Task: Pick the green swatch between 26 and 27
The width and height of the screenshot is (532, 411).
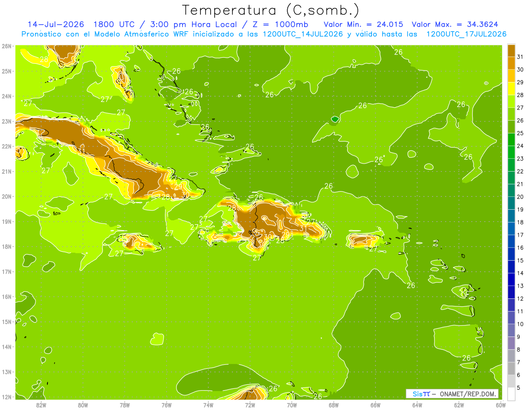Action: pyautogui.click(x=511, y=114)
